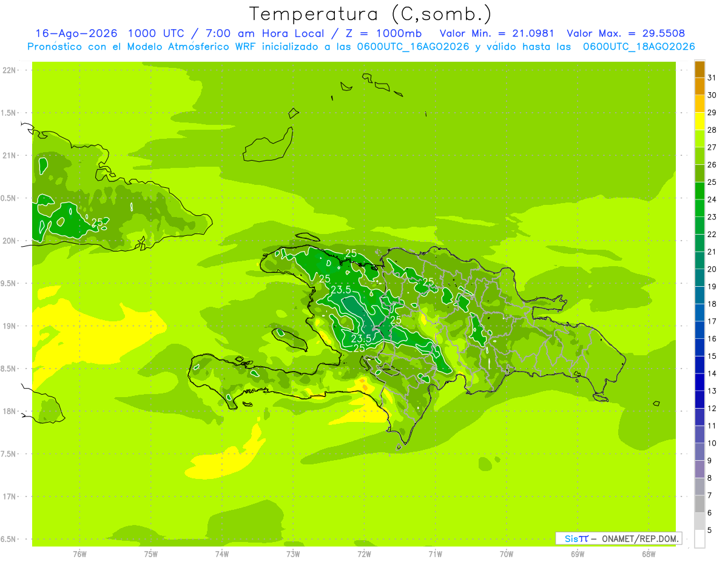Click the '26' legend scale value

[712, 164]
